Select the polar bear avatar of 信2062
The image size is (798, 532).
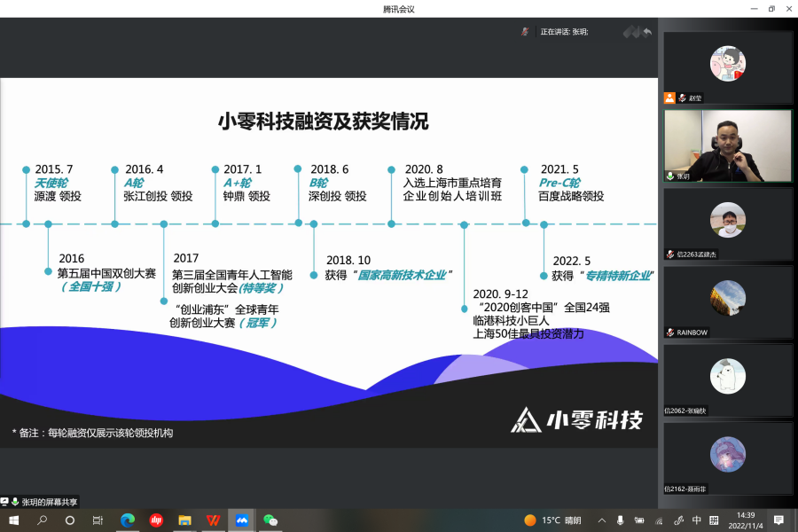coord(728,376)
